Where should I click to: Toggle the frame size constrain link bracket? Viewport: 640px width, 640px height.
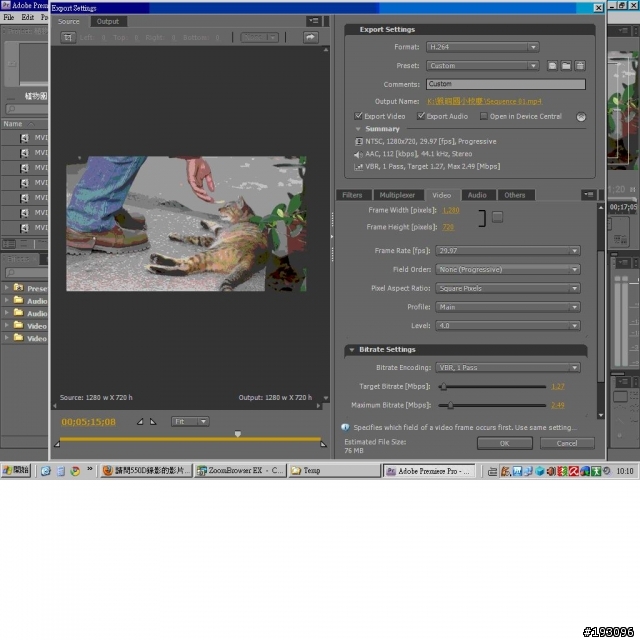(x=482, y=218)
